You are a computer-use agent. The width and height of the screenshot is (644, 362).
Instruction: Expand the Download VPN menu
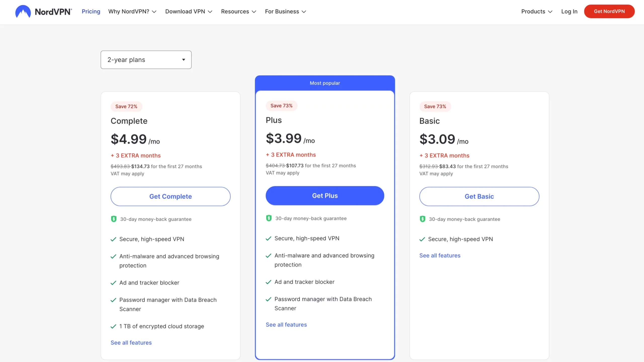coord(189,11)
